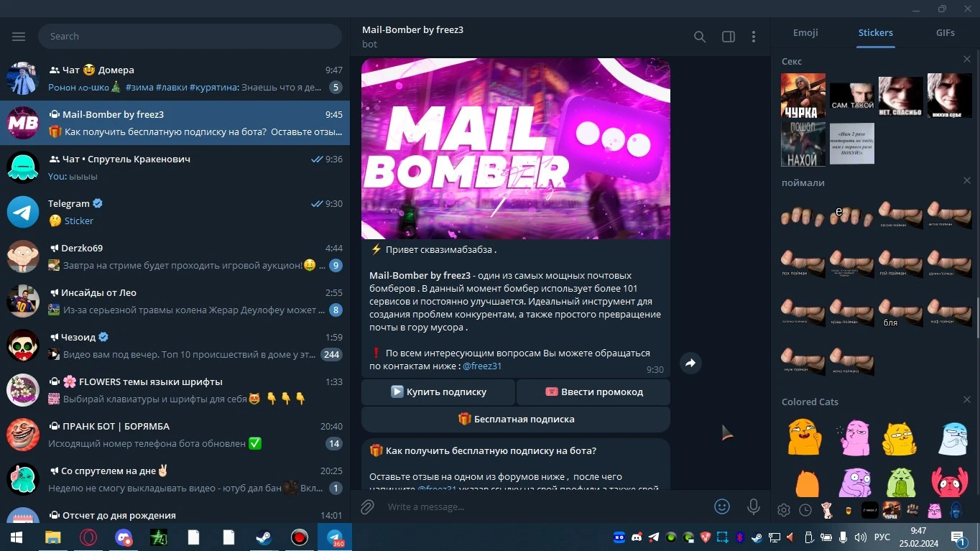Screen dimensions: 980x551
Task: Open the FLOWERS темы языки шрифты bot
Action: tap(175, 390)
